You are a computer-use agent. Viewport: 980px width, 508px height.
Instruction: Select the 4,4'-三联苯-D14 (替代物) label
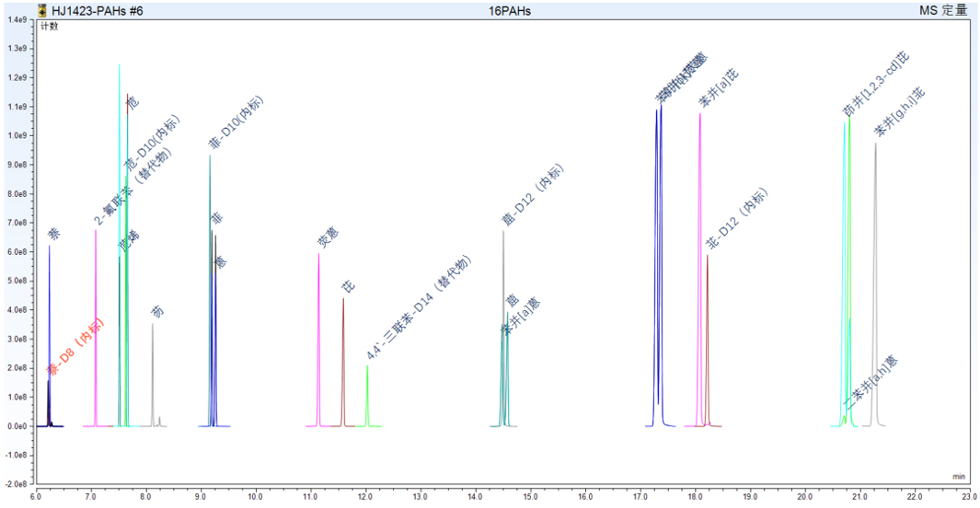(x=419, y=307)
